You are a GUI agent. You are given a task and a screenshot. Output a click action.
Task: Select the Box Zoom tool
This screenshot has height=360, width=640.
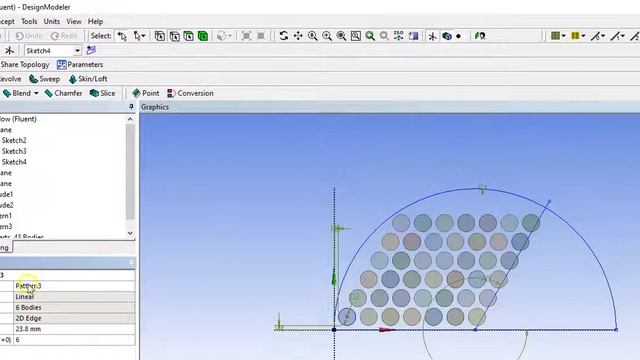tap(327, 36)
